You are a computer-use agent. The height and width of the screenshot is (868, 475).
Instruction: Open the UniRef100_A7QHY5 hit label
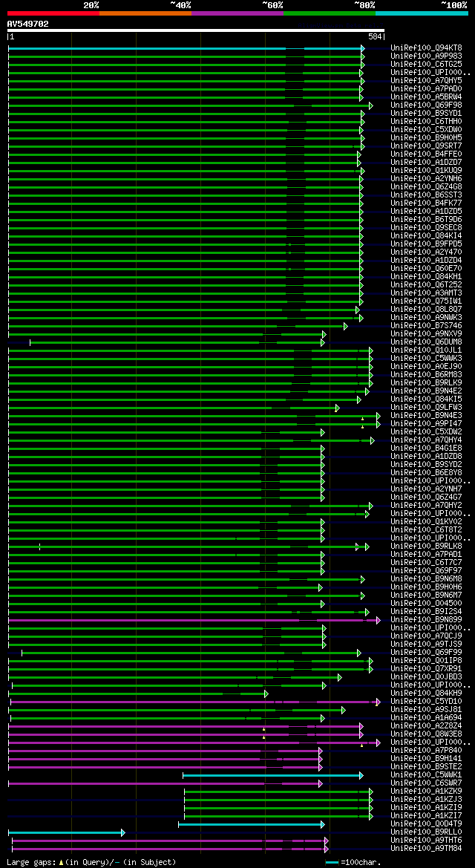(x=426, y=81)
